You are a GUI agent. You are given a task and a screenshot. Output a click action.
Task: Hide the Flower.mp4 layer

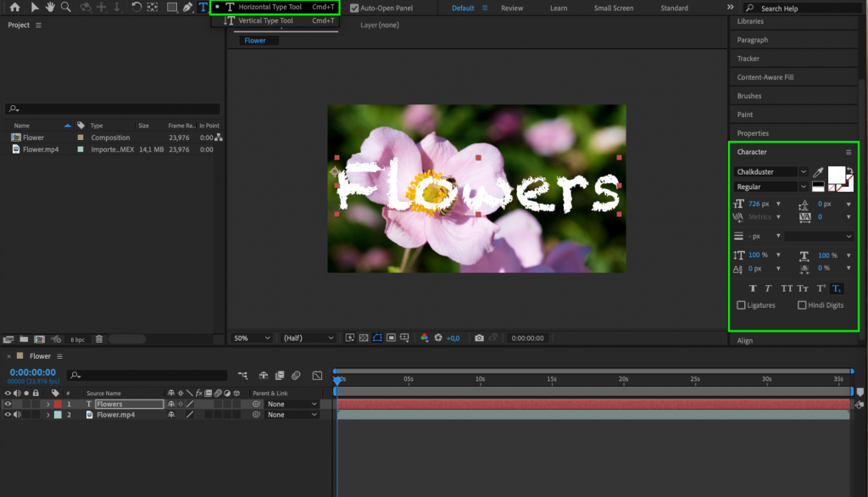(8, 415)
